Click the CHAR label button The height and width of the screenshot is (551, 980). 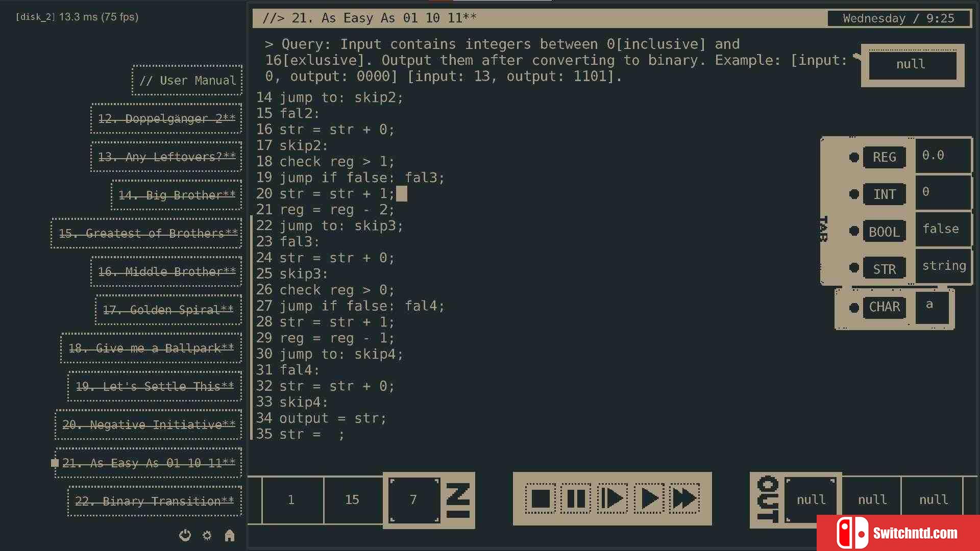click(x=885, y=307)
